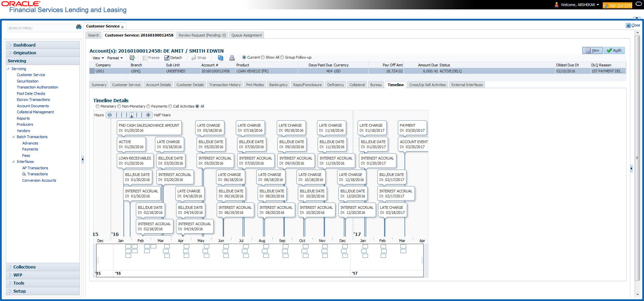Select the Monetary radio button
644x301 pixels.
[98, 106]
